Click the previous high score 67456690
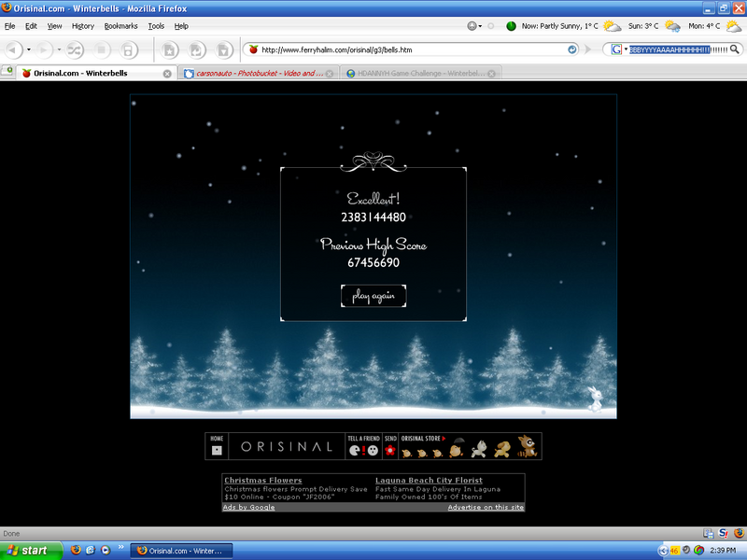 [373, 262]
